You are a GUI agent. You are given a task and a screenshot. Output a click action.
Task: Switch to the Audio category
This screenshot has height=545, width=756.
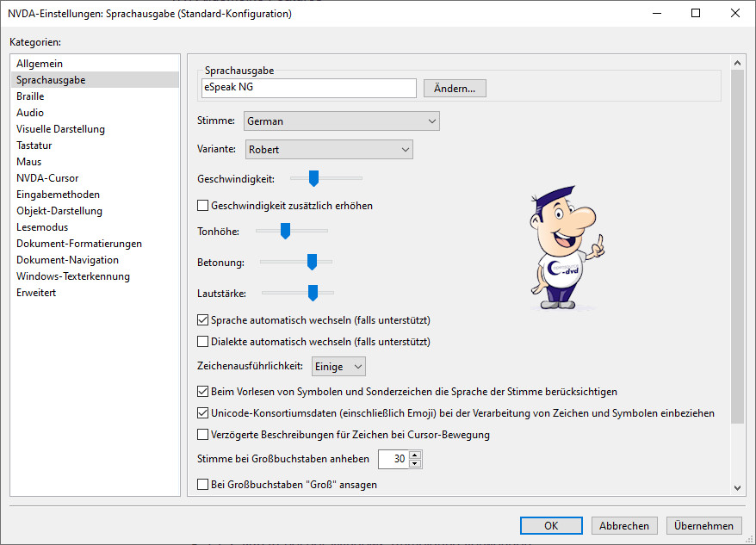pyautogui.click(x=30, y=113)
